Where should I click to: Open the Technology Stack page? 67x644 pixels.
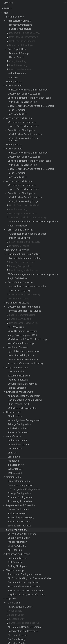[x=17, y=74]
